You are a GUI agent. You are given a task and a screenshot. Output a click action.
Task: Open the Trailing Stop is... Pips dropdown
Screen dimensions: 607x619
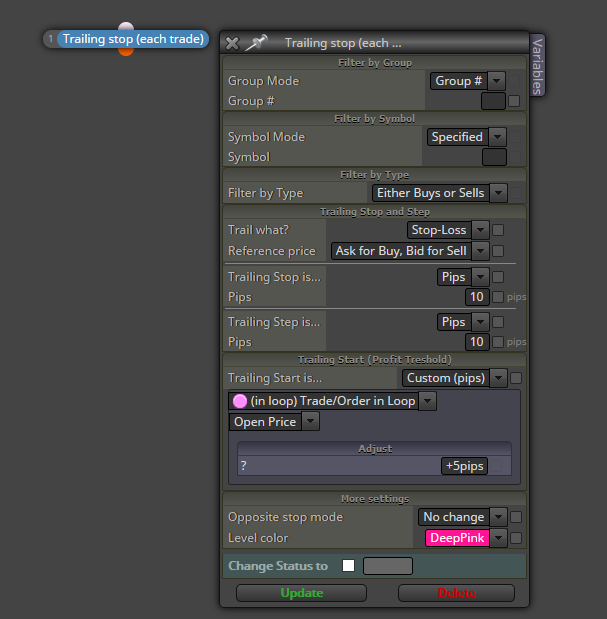(x=463, y=277)
